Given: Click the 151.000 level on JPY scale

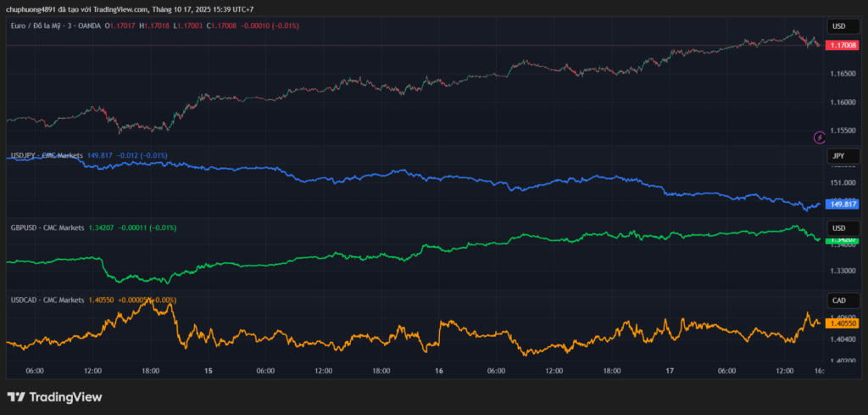Looking at the screenshot, I should pos(843,182).
